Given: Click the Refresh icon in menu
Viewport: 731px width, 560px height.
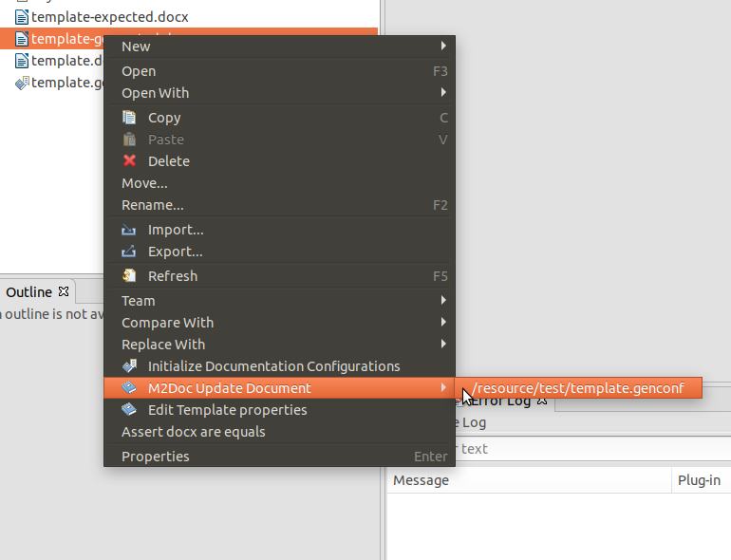Looking at the screenshot, I should coord(129,276).
